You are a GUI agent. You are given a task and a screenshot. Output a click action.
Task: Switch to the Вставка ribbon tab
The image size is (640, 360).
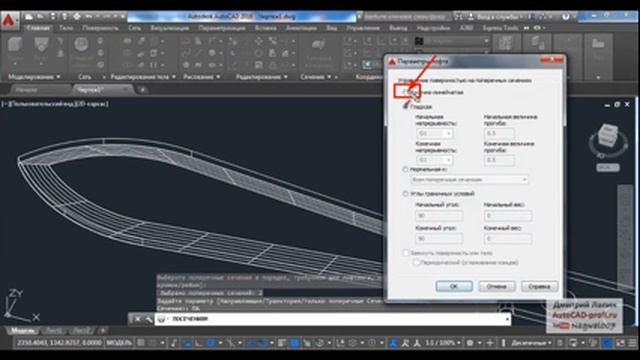(266, 28)
